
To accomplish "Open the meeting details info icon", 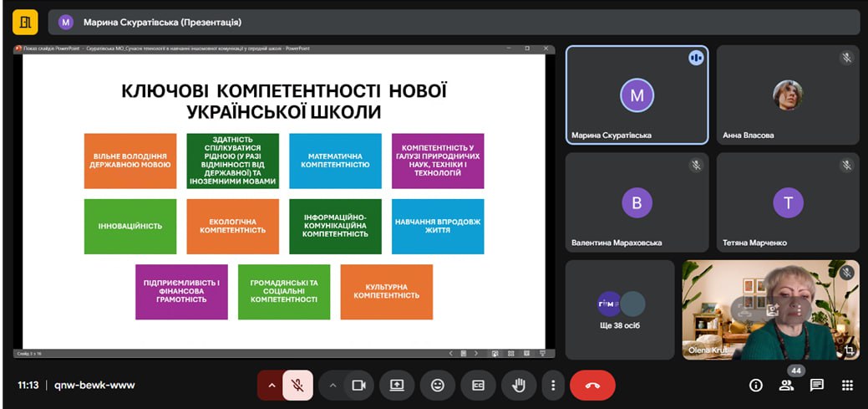I will [756, 386].
